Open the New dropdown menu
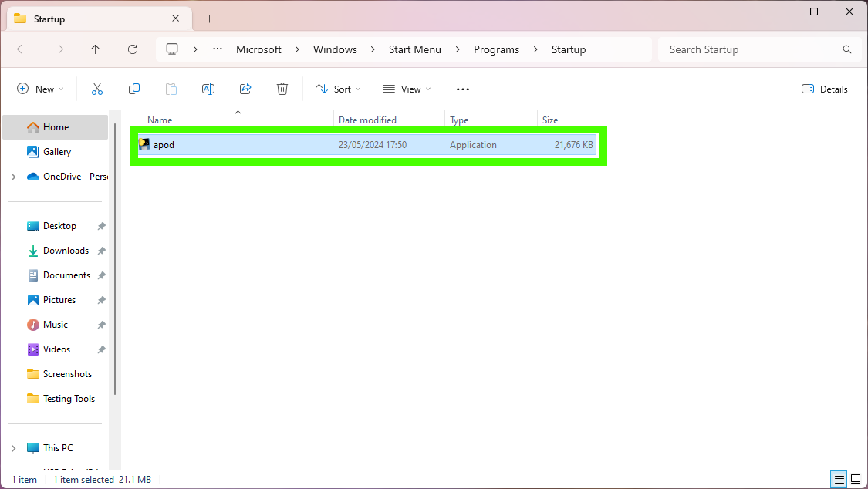Image resolution: width=868 pixels, height=489 pixels. (x=40, y=89)
